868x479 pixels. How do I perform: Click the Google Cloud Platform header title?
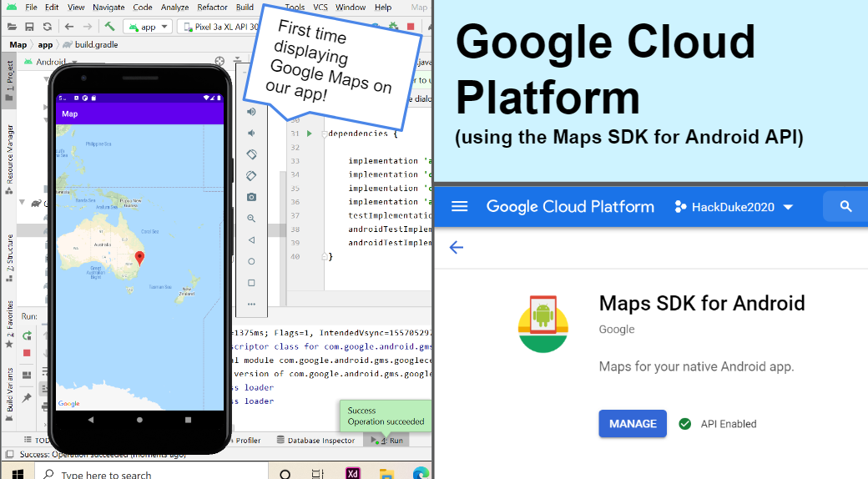coord(570,207)
